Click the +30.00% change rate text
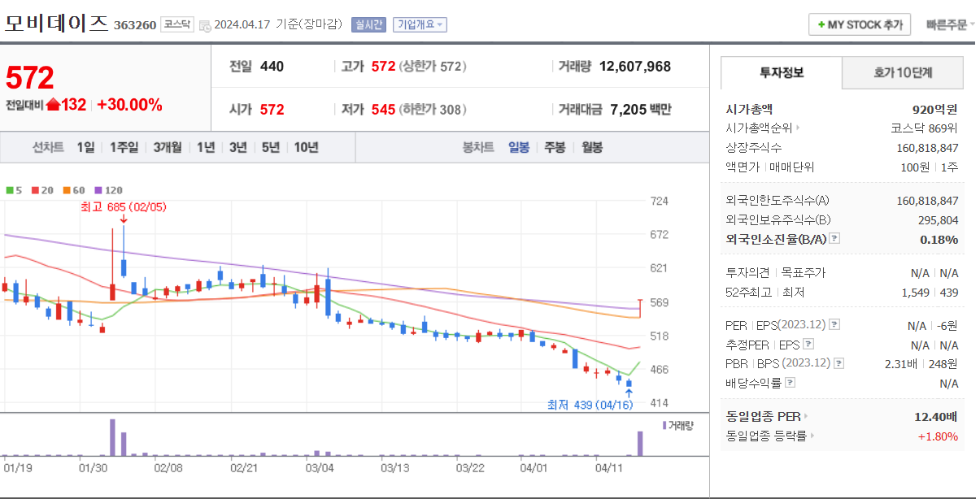Image resolution: width=980 pixels, height=499 pixels. point(129,105)
